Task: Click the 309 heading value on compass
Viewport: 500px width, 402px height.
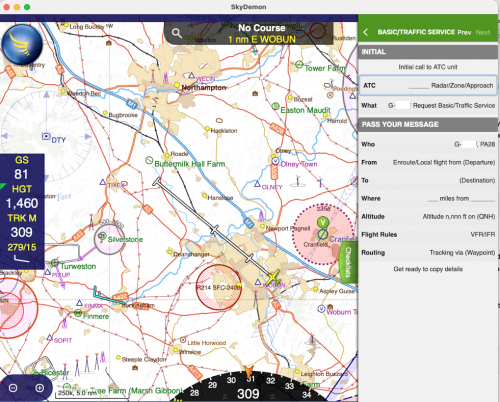Action: [248, 394]
